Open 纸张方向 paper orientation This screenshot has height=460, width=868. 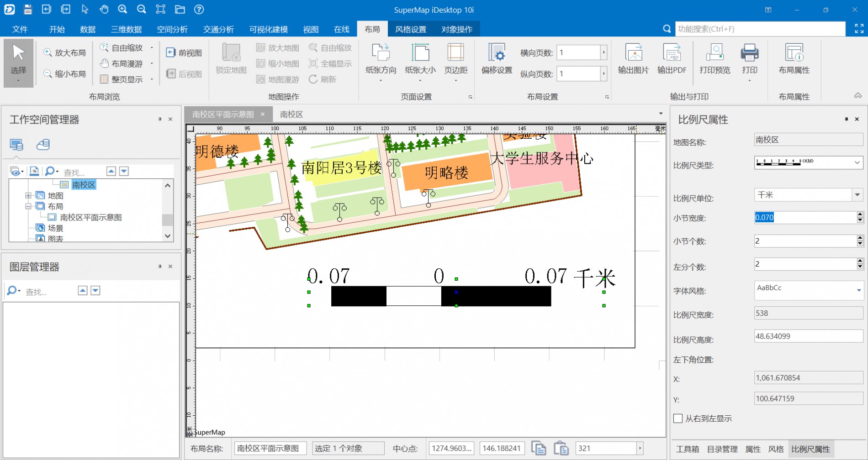coord(381,63)
